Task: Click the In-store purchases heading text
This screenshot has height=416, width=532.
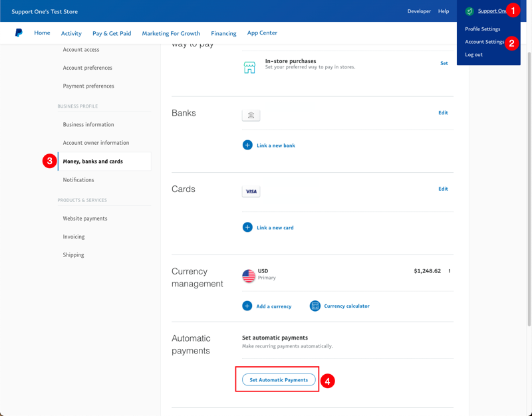Action: click(x=291, y=61)
